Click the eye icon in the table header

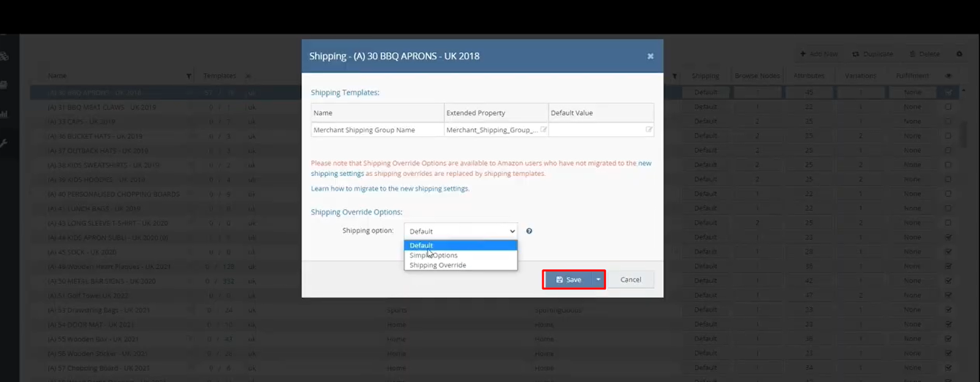pyautogui.click(x=948, y=76)
